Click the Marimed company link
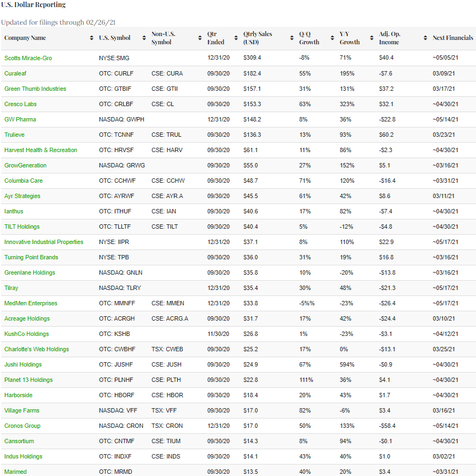The width and height of the screenshot is (476, 476). 15,472
